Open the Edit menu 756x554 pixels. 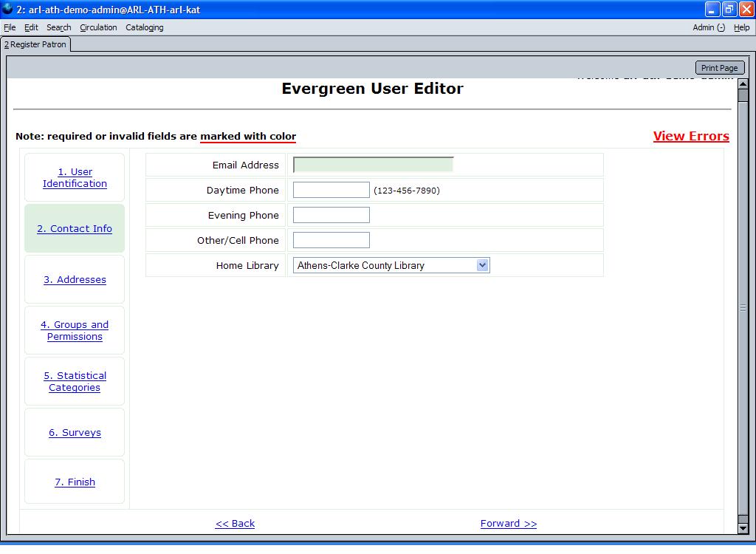pyautogui.click(x=31, y=27)
